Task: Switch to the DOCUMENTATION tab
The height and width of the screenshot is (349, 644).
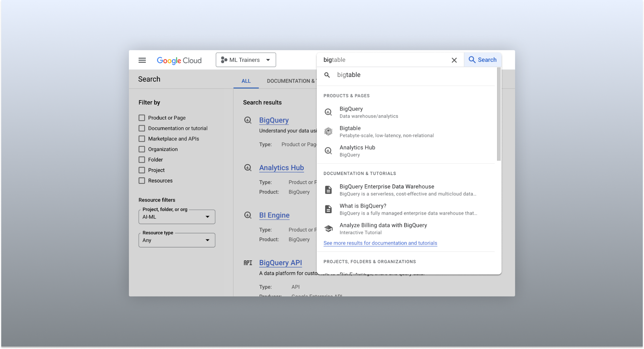Action: (x=291, y=81)
